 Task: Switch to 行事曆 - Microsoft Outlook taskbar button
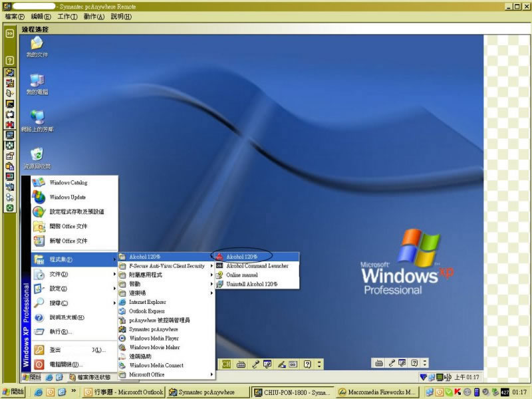tap(124, 392)
